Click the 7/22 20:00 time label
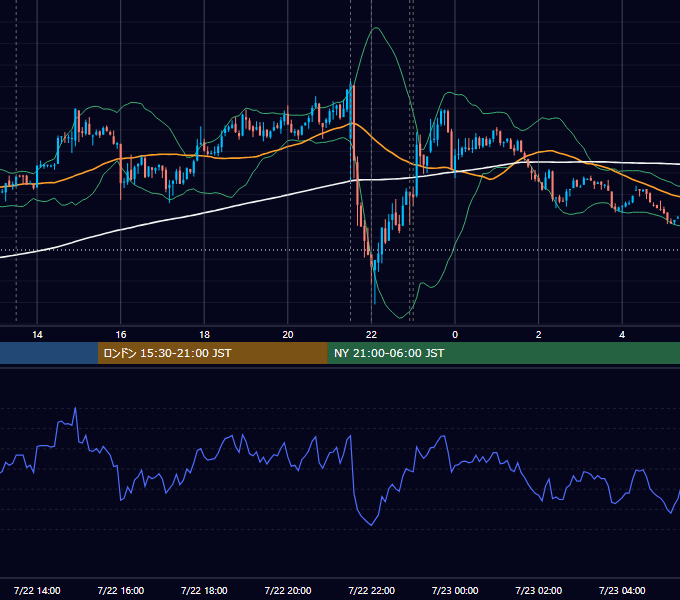Screen dimensions: 680x600 pyautogui.click(x=288, y=590)
